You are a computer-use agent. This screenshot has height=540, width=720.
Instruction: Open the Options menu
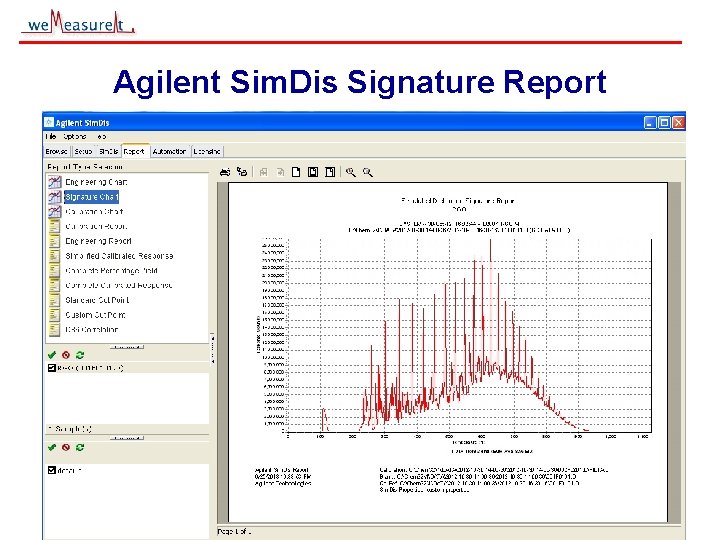74,136
